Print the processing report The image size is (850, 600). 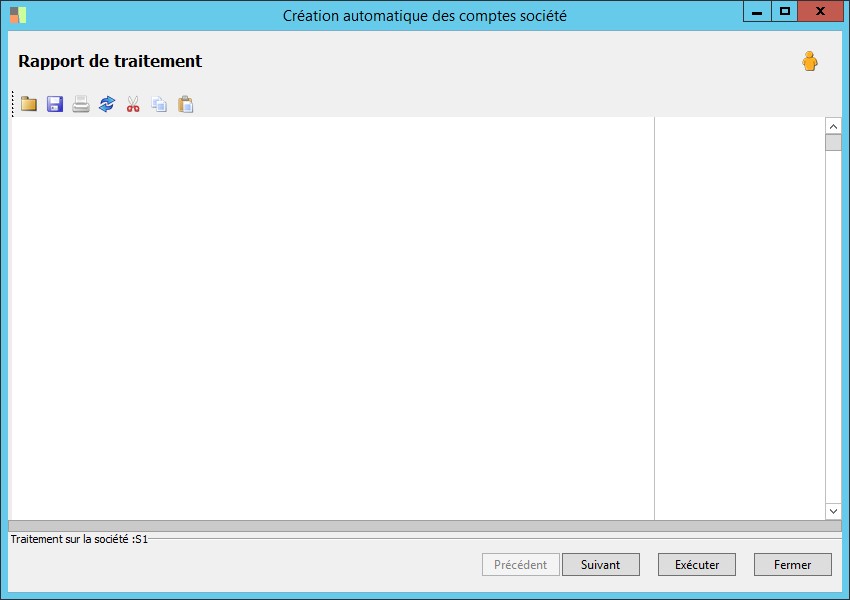click(81, 104)
